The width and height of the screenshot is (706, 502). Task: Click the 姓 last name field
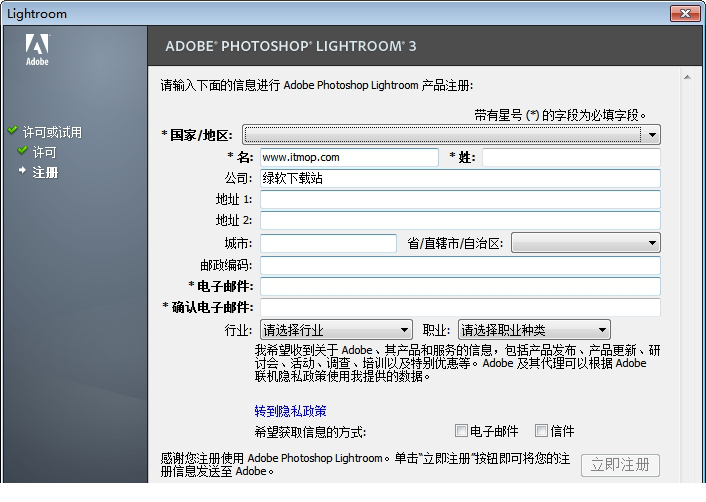[x=571, y=158]
